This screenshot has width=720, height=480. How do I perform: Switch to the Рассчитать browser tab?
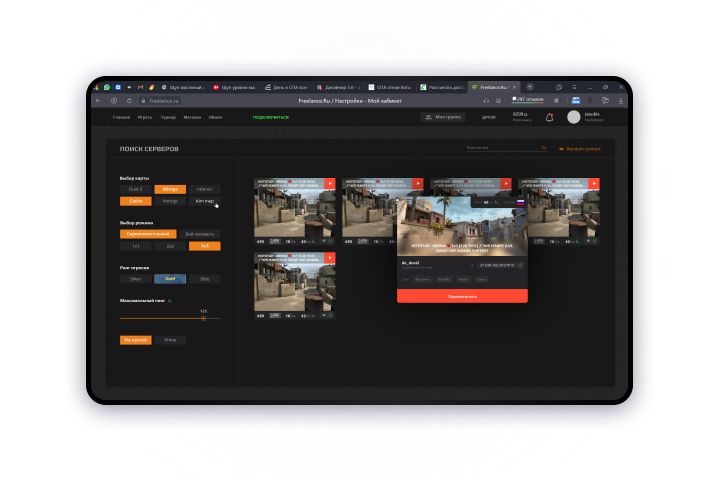(442, 87)
